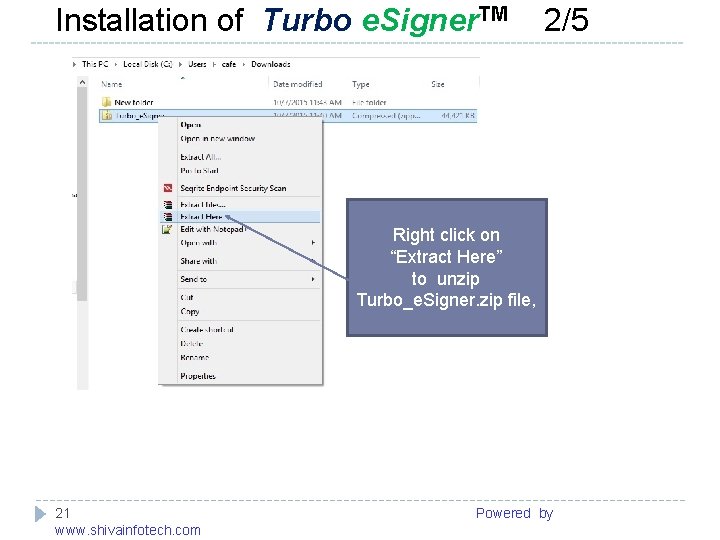
Task: Go to Local Disk (C:) breadcrumb
Action: pos(148,64)
